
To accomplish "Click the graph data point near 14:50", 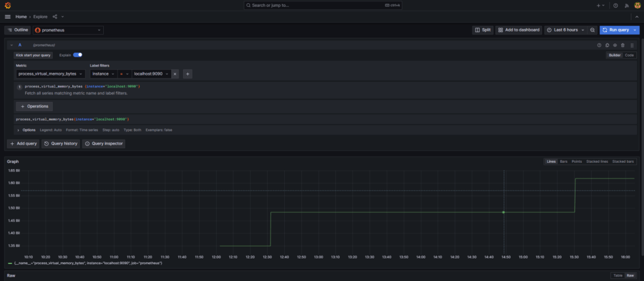I will (504, 212).
